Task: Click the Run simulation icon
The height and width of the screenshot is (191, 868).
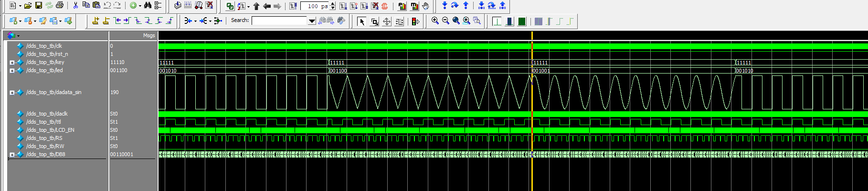Action: click(x=343, y=6)
